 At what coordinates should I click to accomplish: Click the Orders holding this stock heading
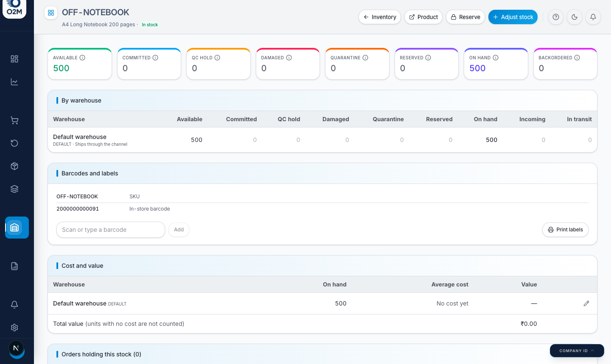(x=101, y=354)
